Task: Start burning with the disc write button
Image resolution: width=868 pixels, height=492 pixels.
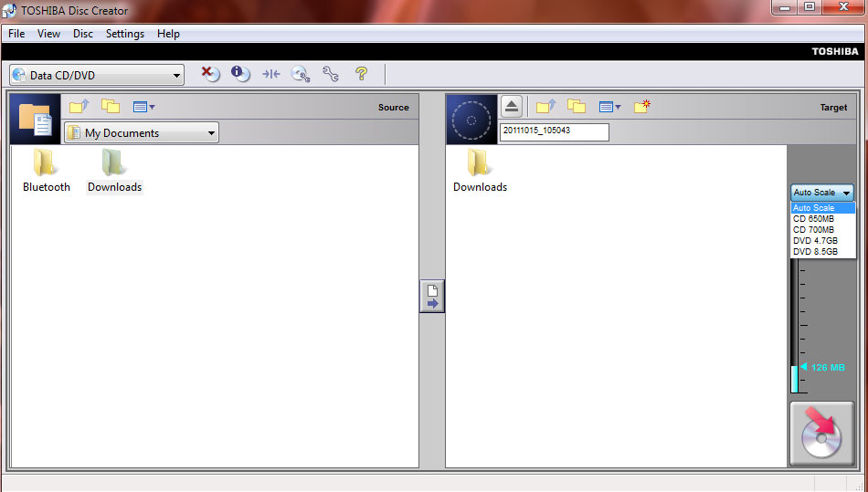Action: pyautogui.click(x=822, y=434)
